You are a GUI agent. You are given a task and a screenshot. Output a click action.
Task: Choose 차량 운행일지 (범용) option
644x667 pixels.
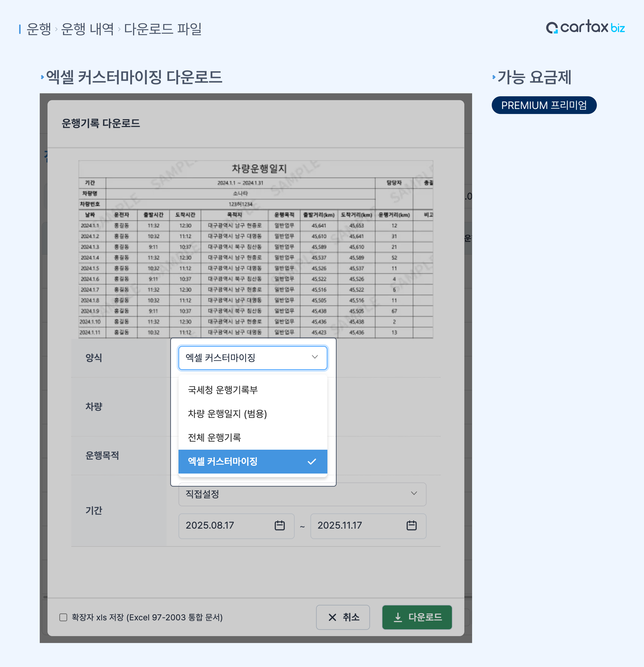tap(227, 413)
